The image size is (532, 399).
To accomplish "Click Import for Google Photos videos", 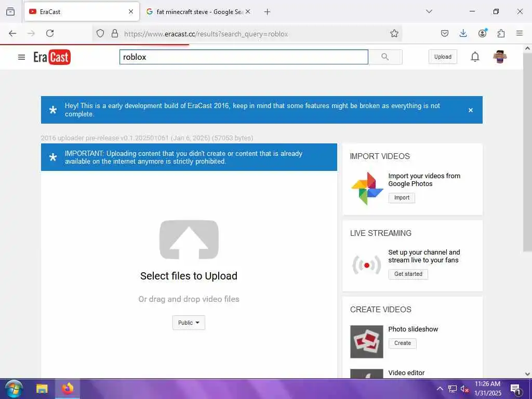I will pos(402,198).
